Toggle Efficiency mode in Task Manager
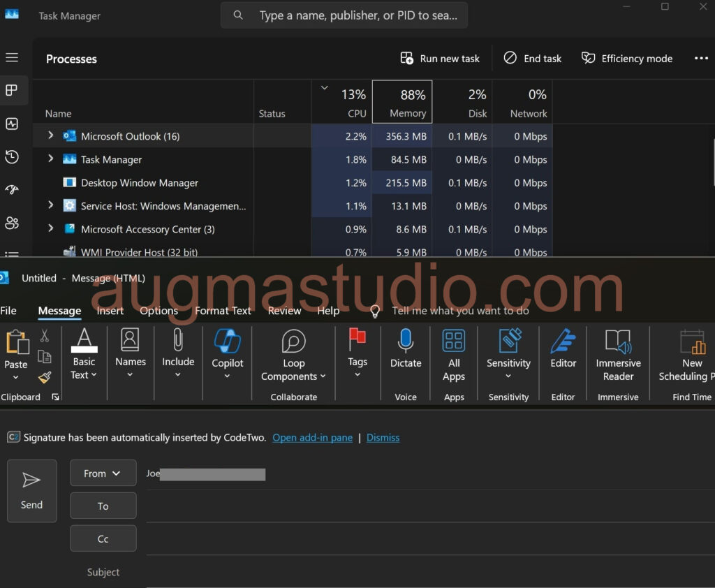The image size is (715, 588). pyautogui.click(x=627, y=59)
